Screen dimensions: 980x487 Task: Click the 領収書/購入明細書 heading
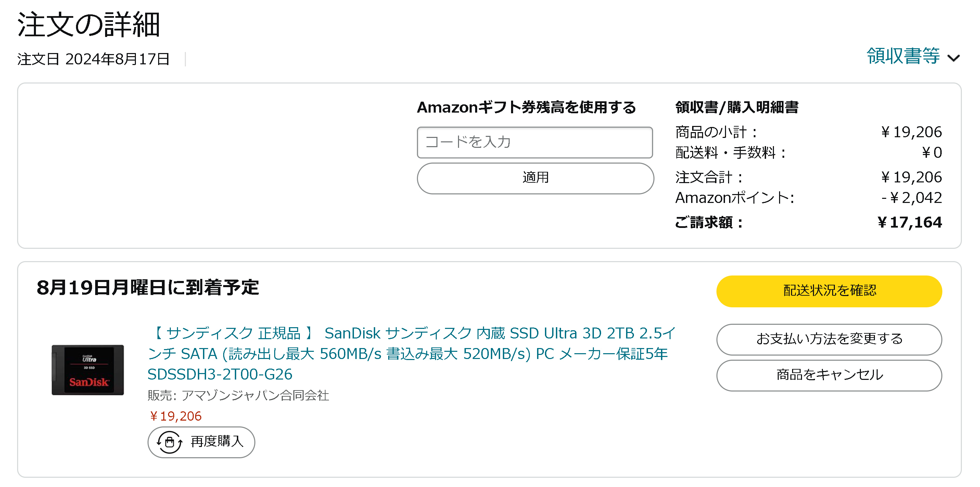coord(737,107)
